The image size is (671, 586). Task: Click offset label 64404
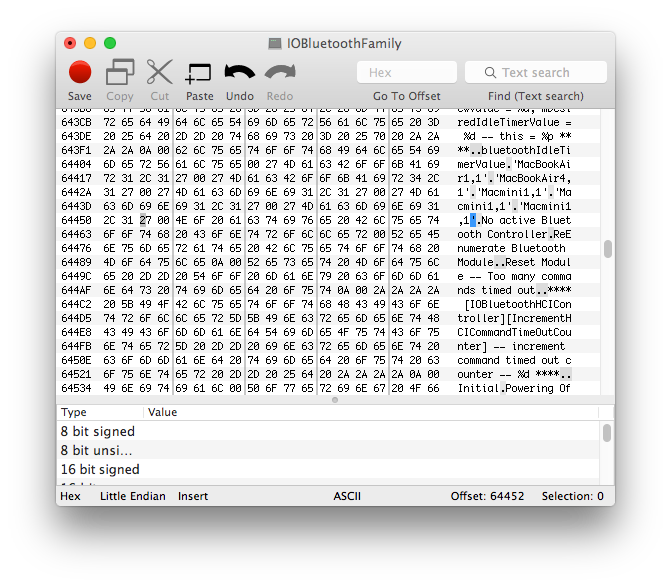coord(76,164)
